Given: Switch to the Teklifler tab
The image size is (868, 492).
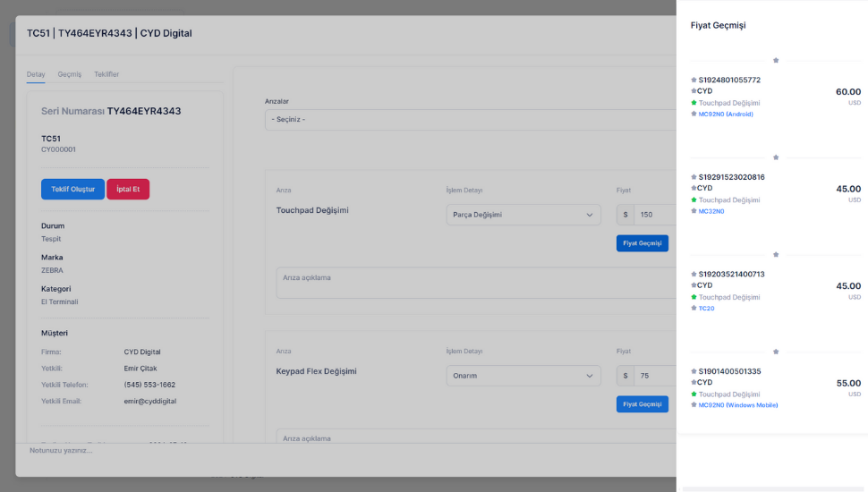Looking at the screenshot, I should tap(106, 74).
